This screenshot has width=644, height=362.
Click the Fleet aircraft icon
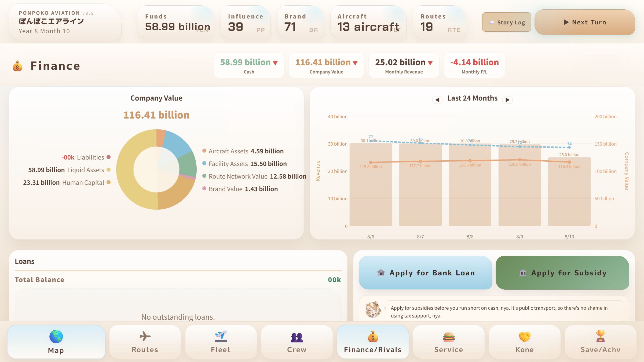pos(221,336)
